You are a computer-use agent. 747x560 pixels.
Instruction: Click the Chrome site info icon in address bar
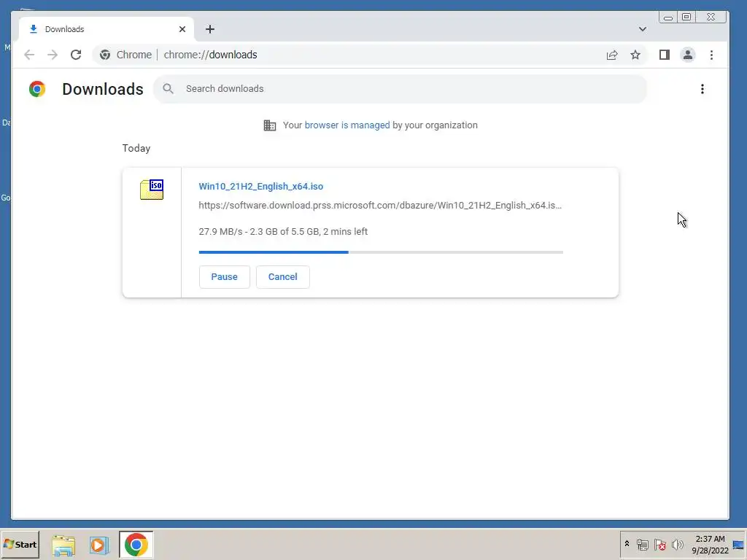[105, 55]
